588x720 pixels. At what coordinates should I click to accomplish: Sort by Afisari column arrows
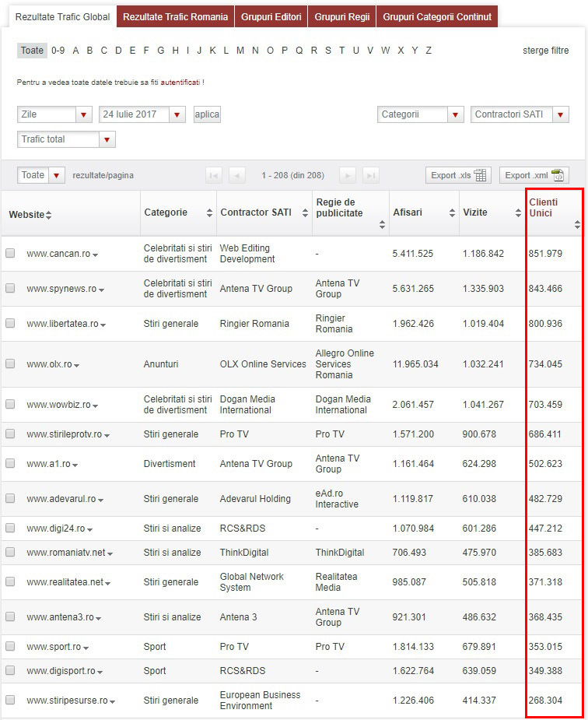point(450,212)
